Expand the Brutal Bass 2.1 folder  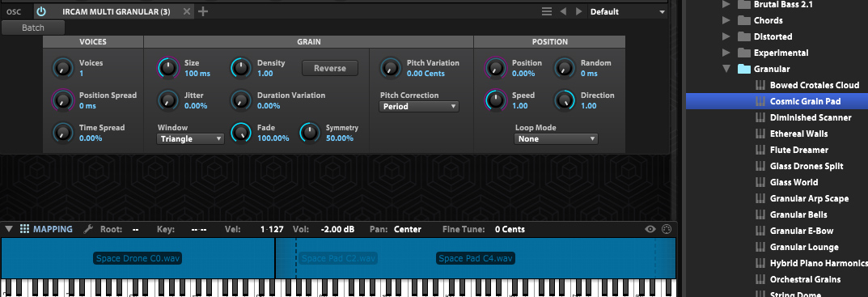pos(726,4)
